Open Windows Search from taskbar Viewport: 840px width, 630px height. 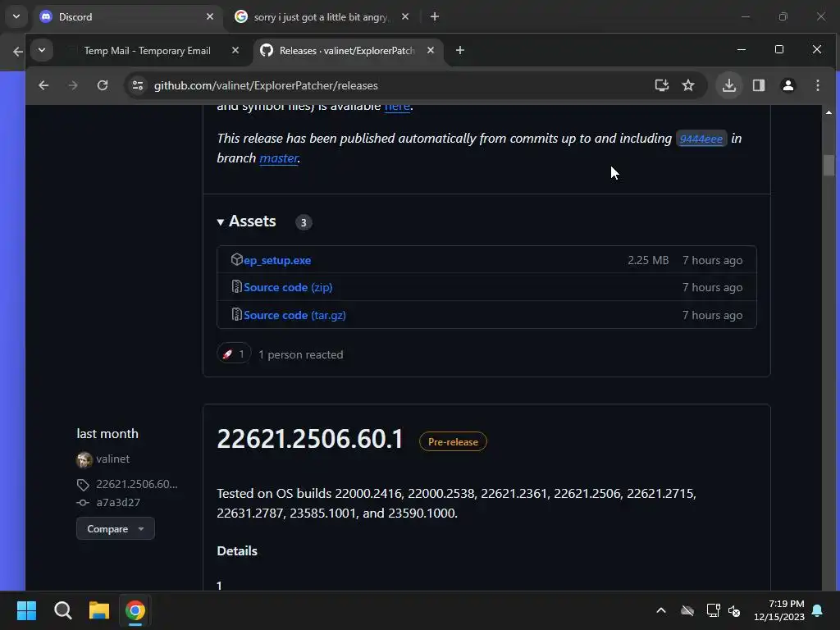[62, 610]
